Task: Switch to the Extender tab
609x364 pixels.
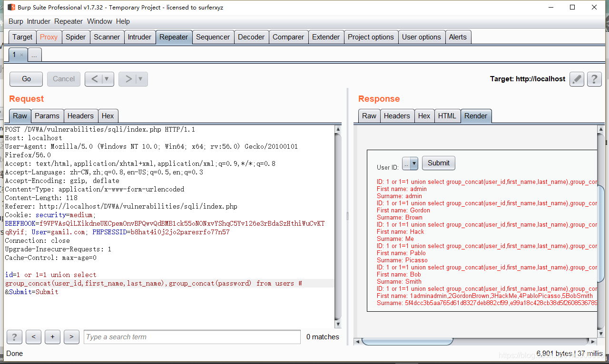Action: click(x=326, y=37)
